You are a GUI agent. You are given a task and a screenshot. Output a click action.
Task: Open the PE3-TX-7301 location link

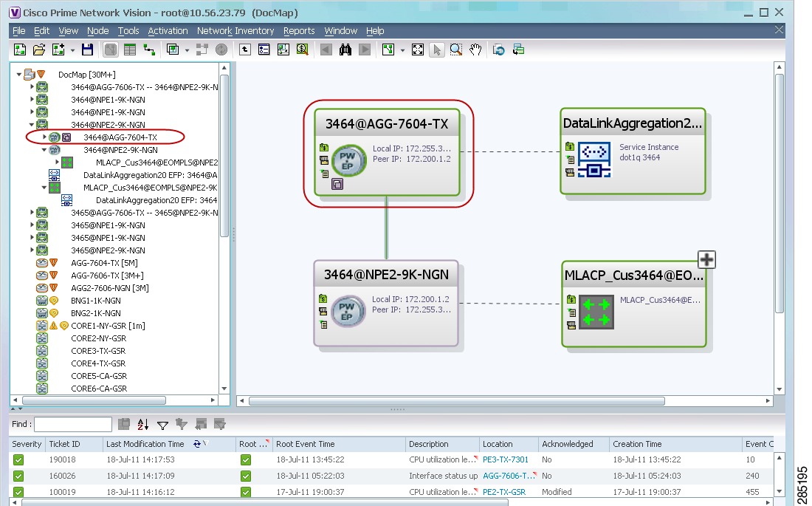point(506,460)
